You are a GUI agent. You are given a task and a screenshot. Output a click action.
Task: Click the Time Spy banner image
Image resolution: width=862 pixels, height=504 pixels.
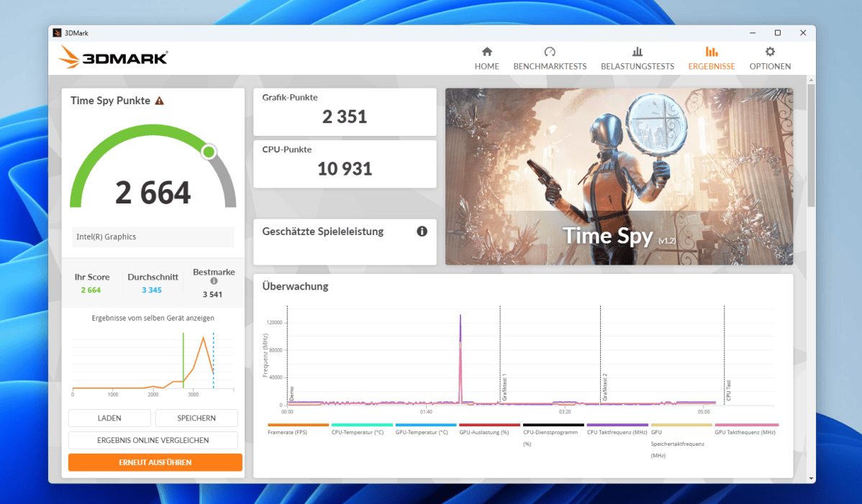tap(619, 177)
